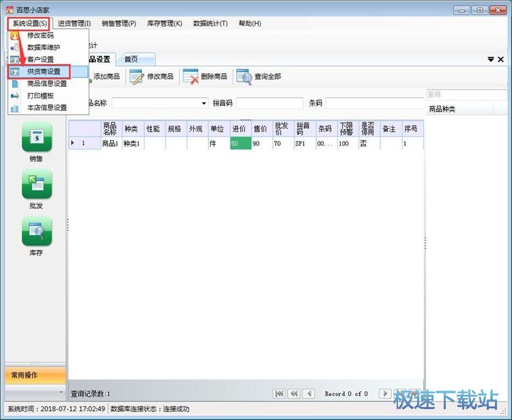Select 客户设置 menu entry
This screenshot has height=420, width=512.
click(x=48, y=59)
